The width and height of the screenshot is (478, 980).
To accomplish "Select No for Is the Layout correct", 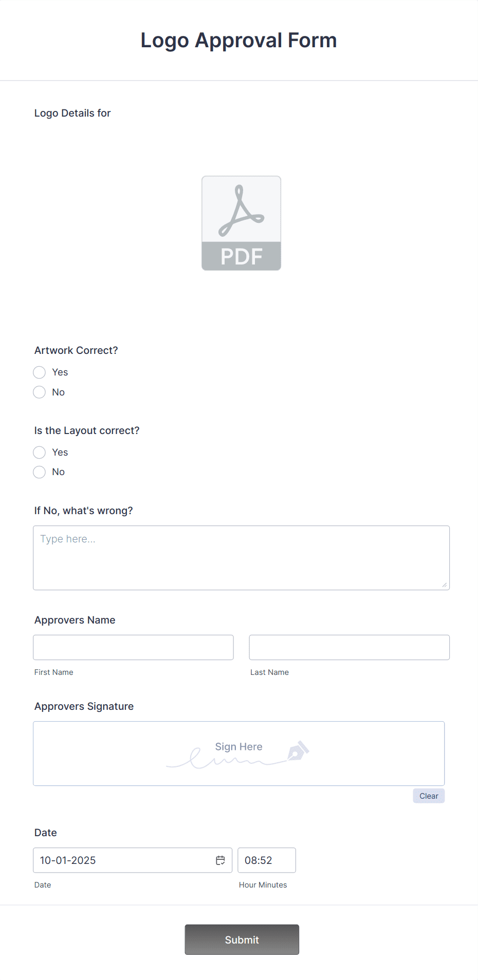I will (39, 472).
